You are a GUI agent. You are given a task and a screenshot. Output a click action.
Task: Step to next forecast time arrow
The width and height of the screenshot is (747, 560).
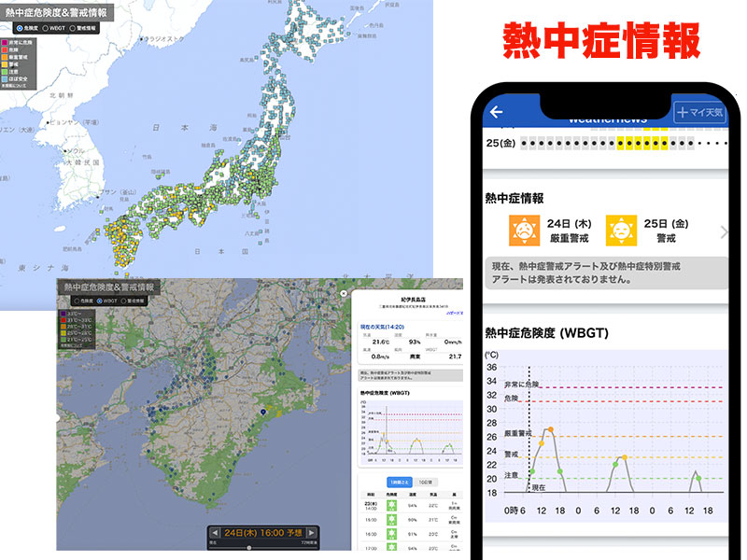click(x=313, y=533)
